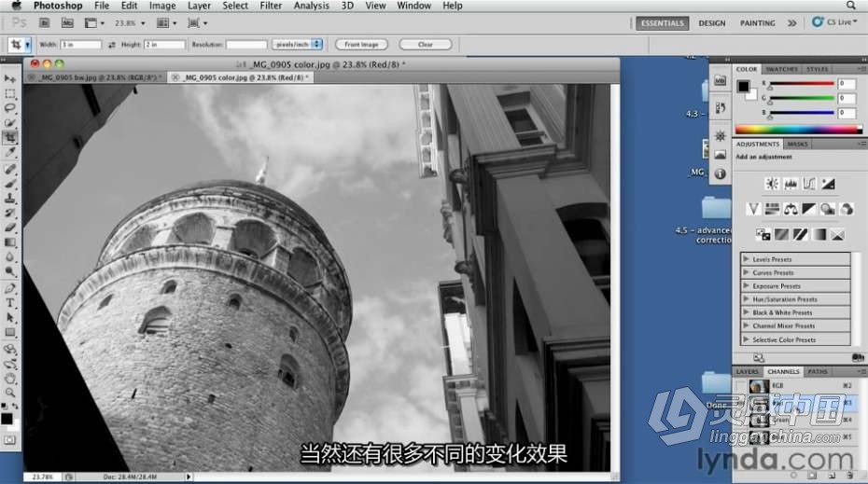Open the Analysis menu
Viewport: 868px width, 484px height.
pos(311,6)
